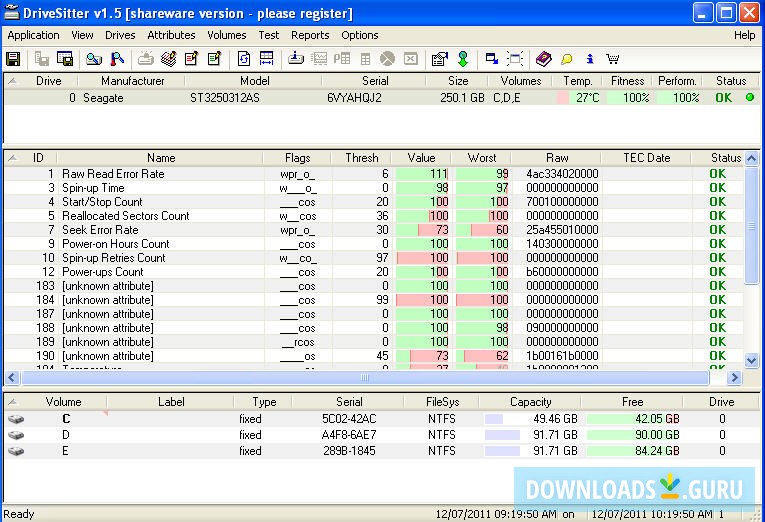Click the grayed-out graph monitor icon

(x=319, y=59)
